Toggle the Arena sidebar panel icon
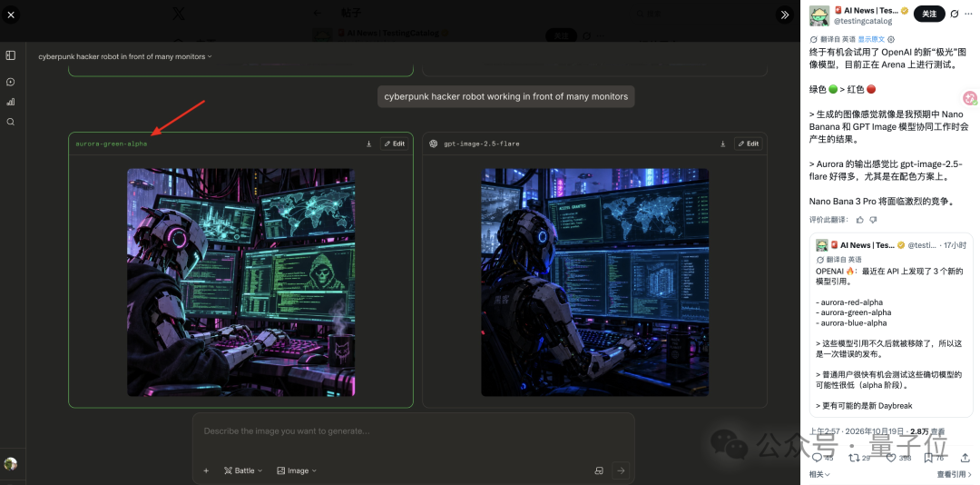This screenshot has height=485, width=980. tap(11, 55)
